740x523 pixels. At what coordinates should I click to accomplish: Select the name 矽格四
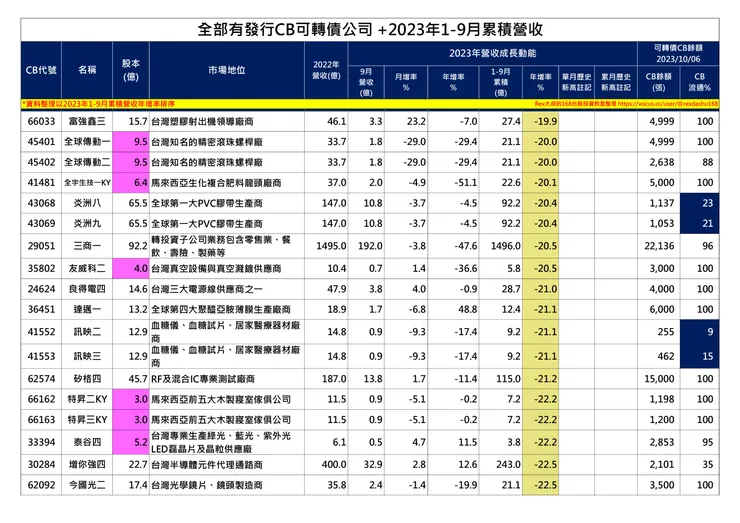87,379
